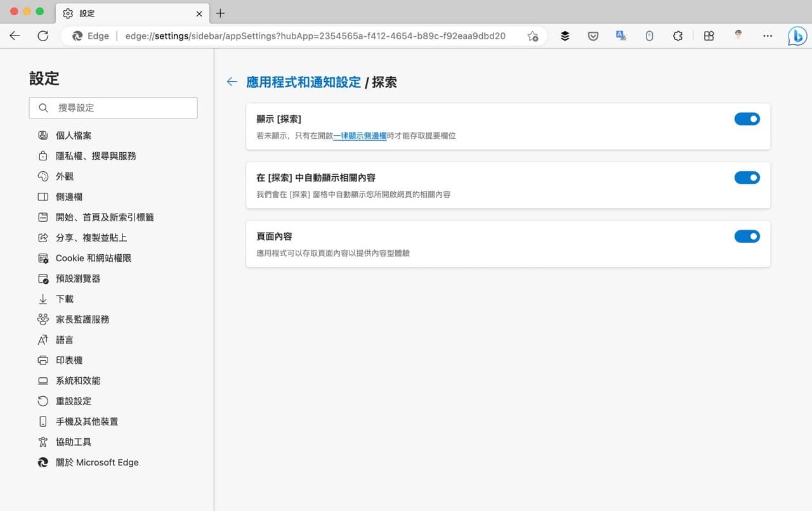The height and width of the screenshot is (511, 812).
Task: Add this page to favorites star icon
Action: pos(533,36)
